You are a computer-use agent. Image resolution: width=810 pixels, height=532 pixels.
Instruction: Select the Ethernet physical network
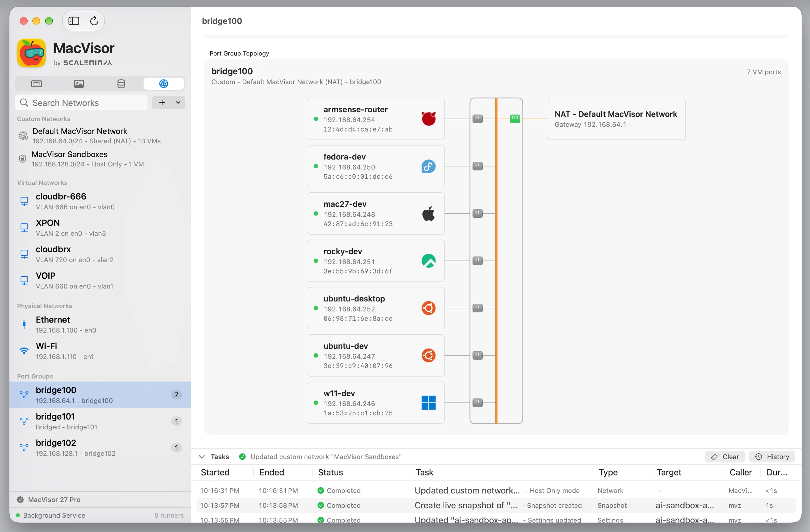(100, 324)
